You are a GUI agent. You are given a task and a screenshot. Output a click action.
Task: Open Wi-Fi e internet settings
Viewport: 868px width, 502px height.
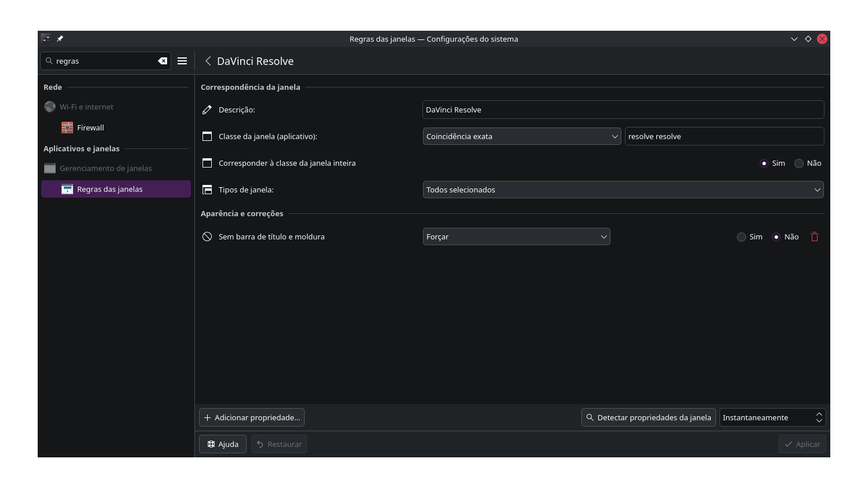click(x=86, y=107)
